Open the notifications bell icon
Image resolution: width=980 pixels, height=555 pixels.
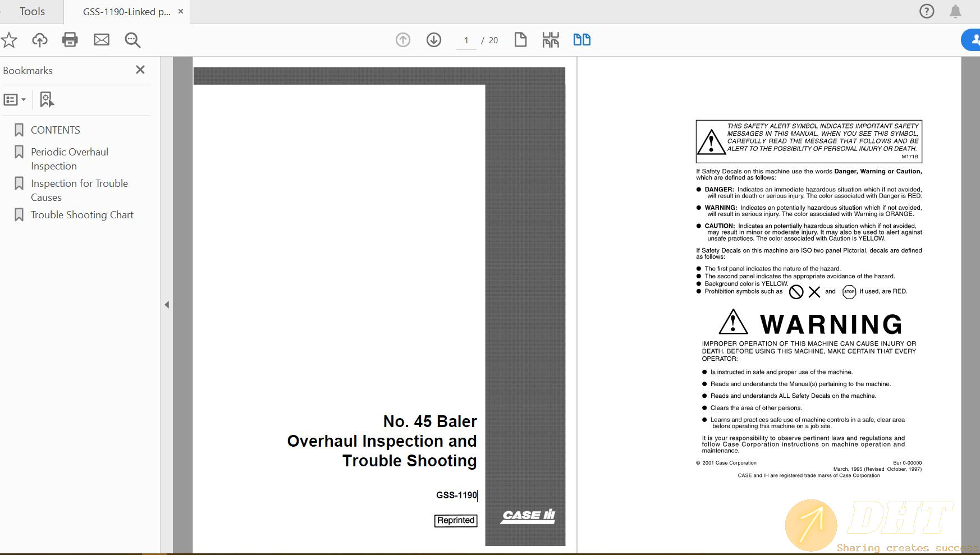(955, 12)
